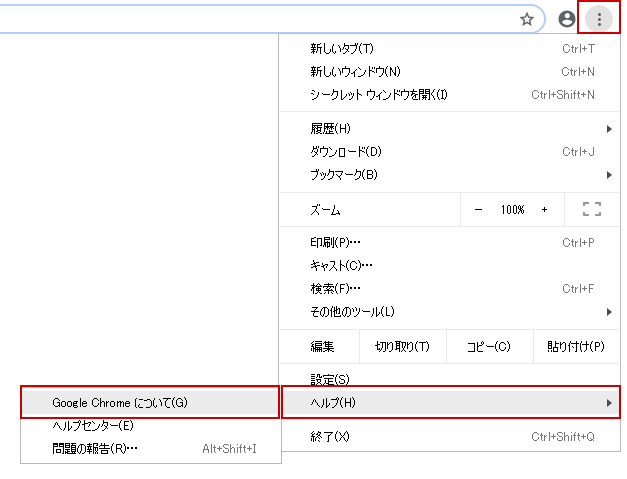Open Google Chrome について(G)
This screenshot has height=479, width=627.
(150, 403)
